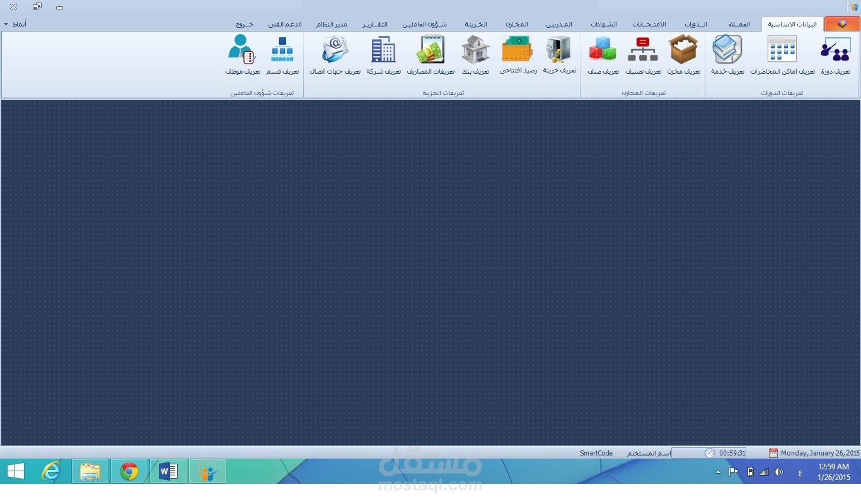Minimize the application window
The image size is (861, 504).
59,8
